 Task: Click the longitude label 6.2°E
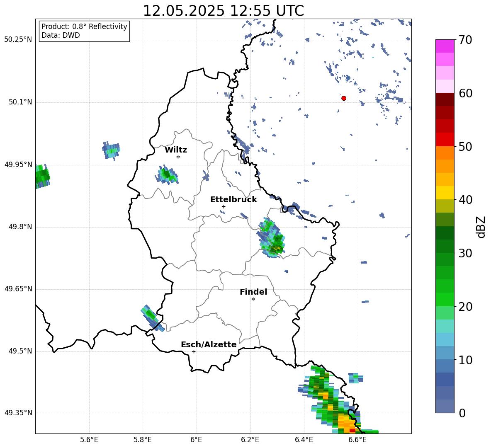tap(250, 440)
